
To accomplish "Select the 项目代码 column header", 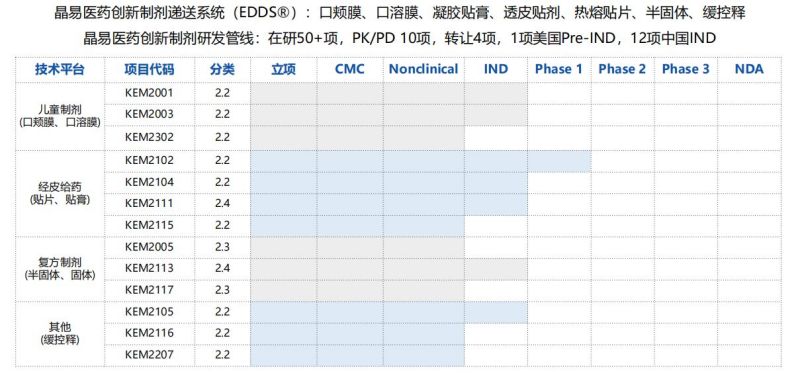I will point(149,69).
